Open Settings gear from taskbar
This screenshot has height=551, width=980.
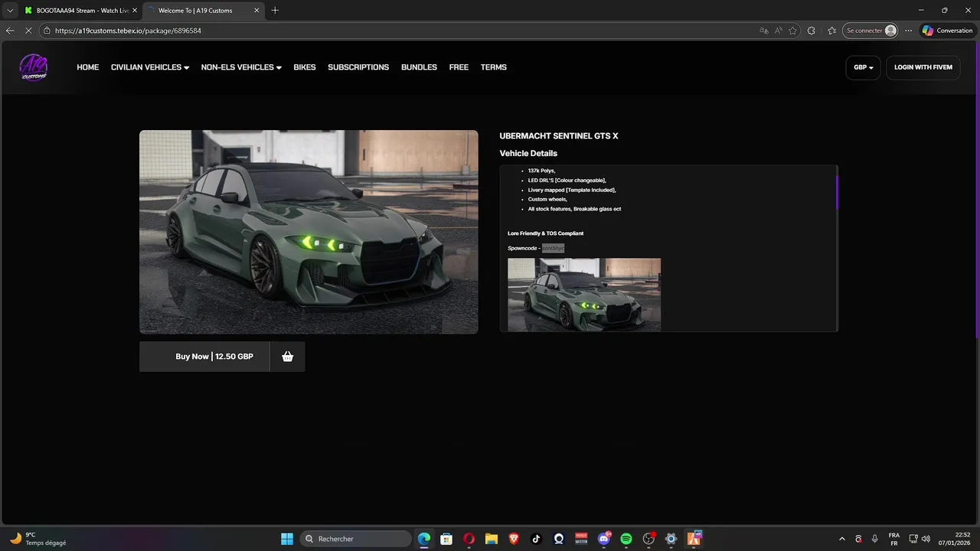click(x=671, y=539)
